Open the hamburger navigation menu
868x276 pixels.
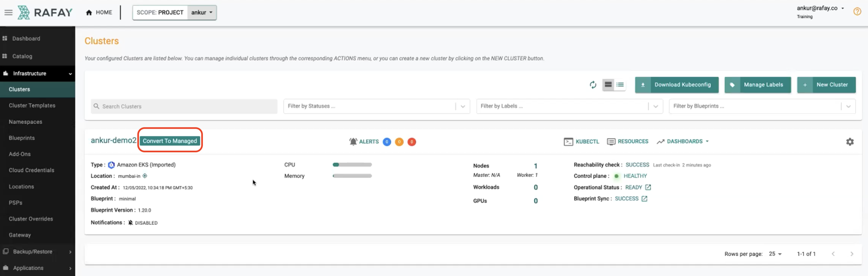[x=8, y=13]
